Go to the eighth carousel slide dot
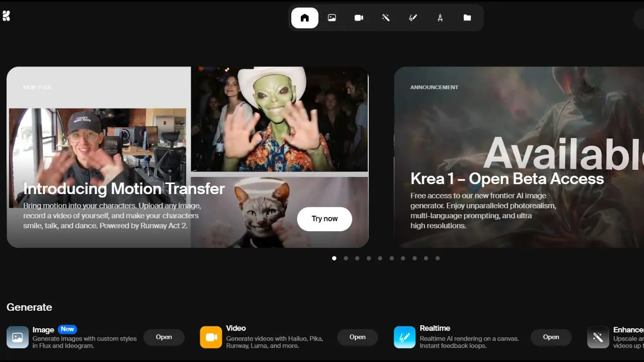 pos(415,258)
